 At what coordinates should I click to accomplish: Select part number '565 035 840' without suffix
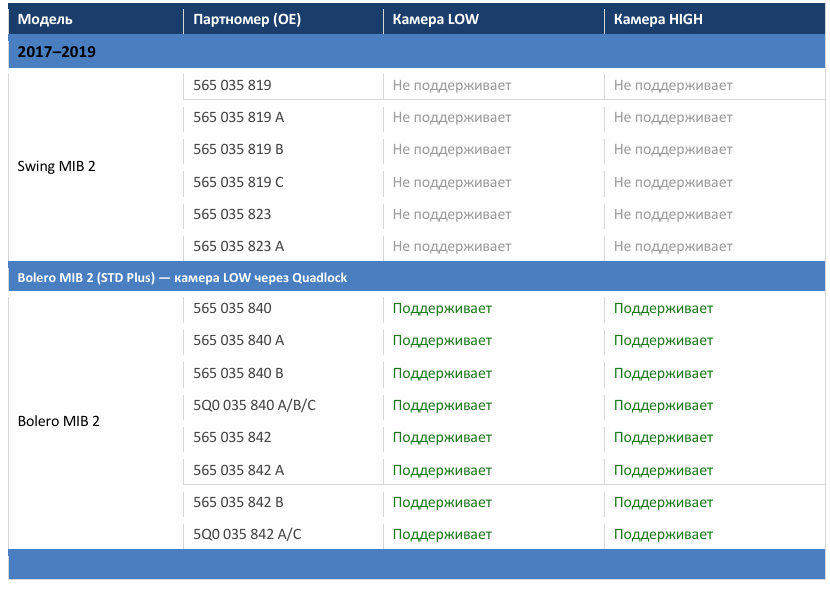(232, 308)
